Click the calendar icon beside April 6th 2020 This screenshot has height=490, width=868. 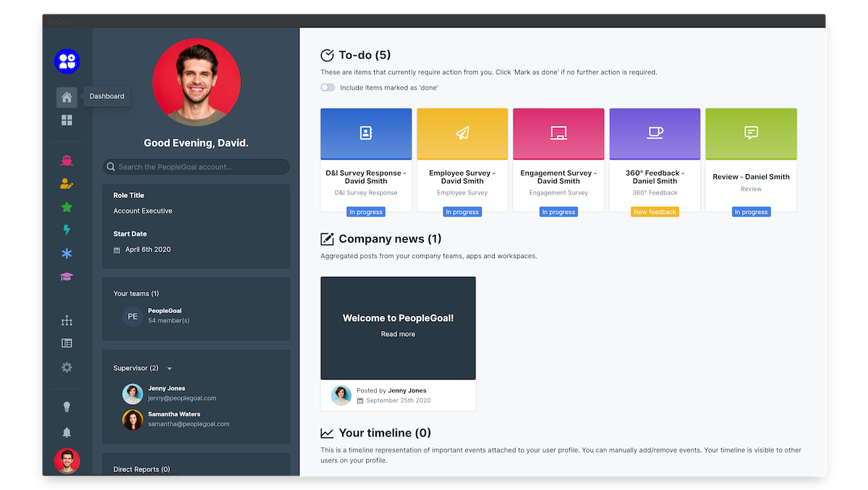click(117, 250)
